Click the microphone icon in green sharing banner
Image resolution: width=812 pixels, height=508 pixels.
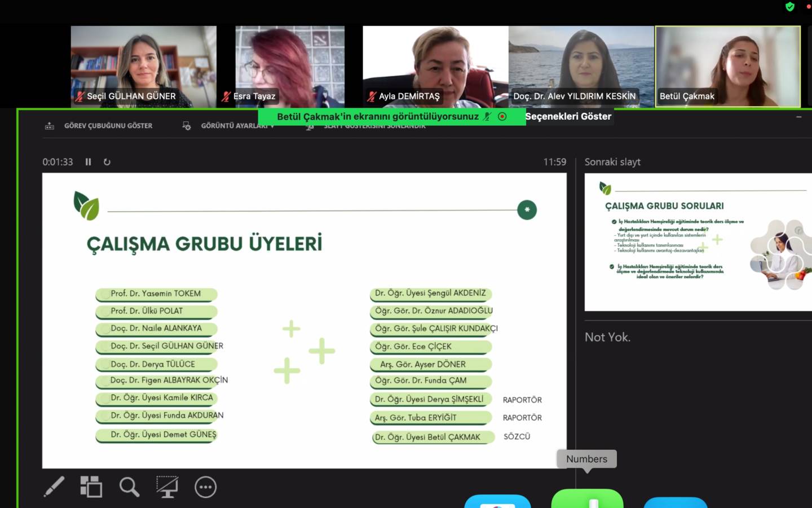click(487, 116)
